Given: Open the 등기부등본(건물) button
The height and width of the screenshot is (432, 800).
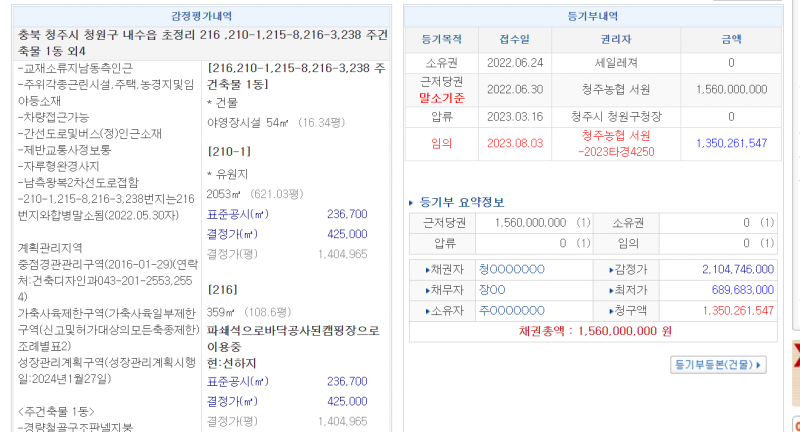Looking at the screenshot, I should (718, 365).
